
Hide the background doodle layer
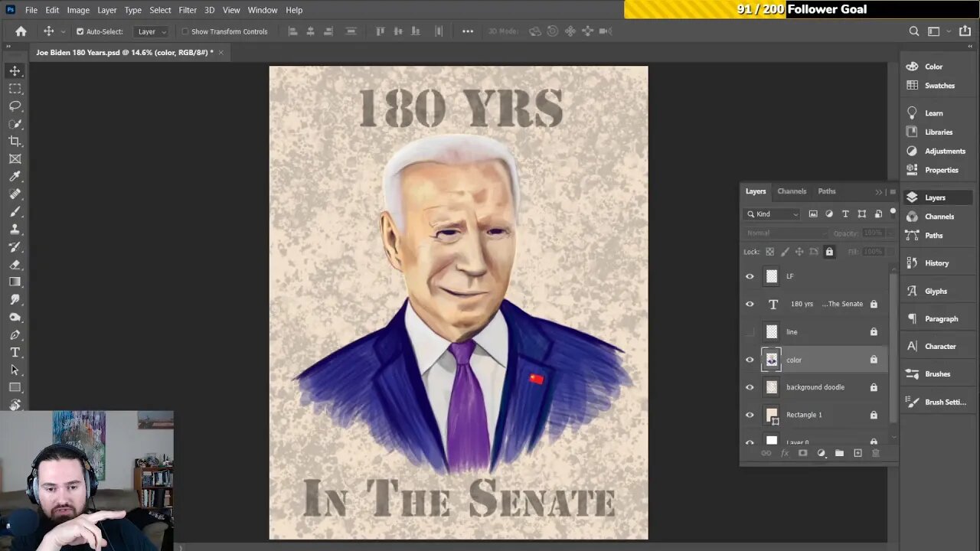pos(750,387)
